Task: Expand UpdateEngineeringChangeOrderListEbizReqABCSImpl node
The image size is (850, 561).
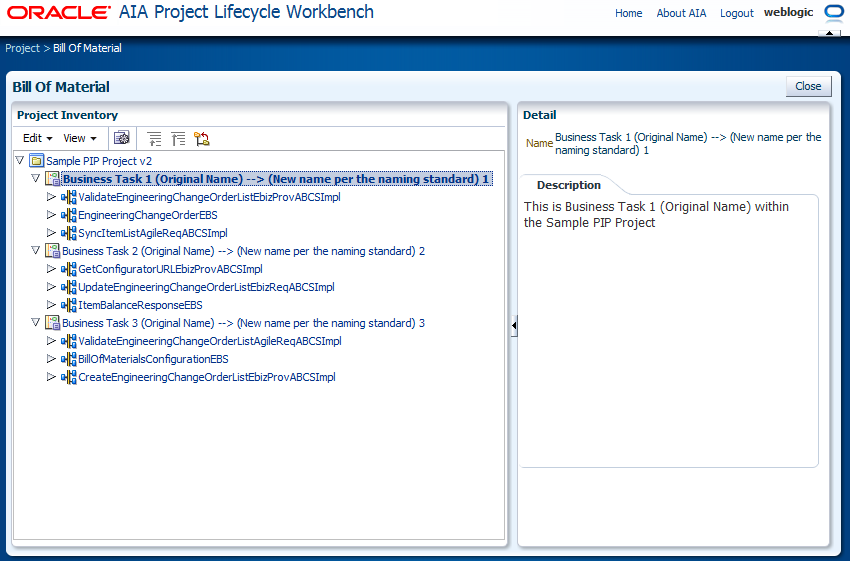Action: point(51,286)
